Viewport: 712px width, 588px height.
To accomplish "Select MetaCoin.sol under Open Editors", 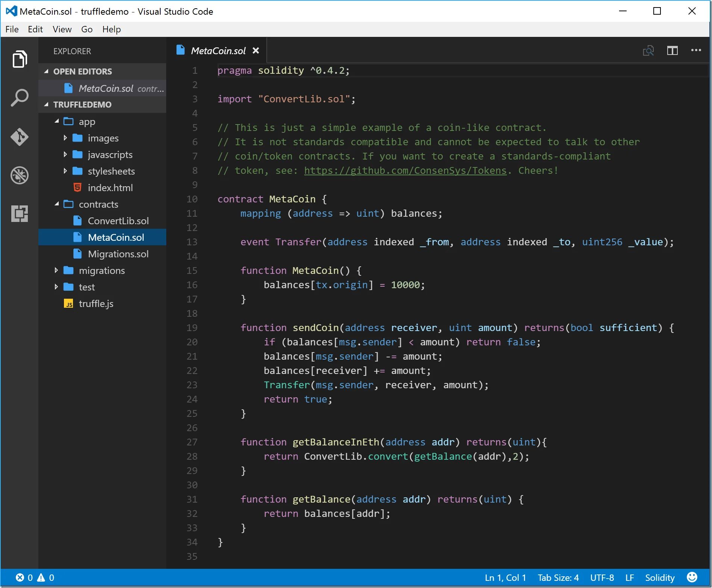I will (x=102, y=88).
